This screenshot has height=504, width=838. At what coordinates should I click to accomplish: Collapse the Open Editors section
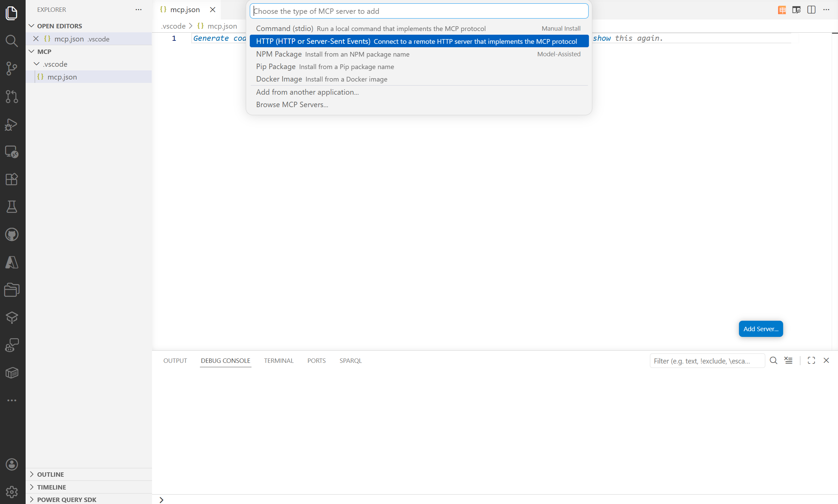[32, 26]
